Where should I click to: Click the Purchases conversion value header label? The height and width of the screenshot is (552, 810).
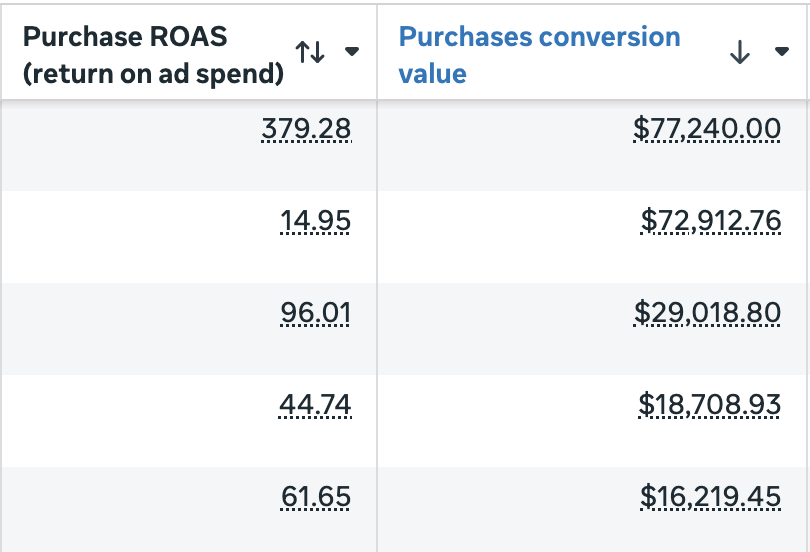[539, 55]
